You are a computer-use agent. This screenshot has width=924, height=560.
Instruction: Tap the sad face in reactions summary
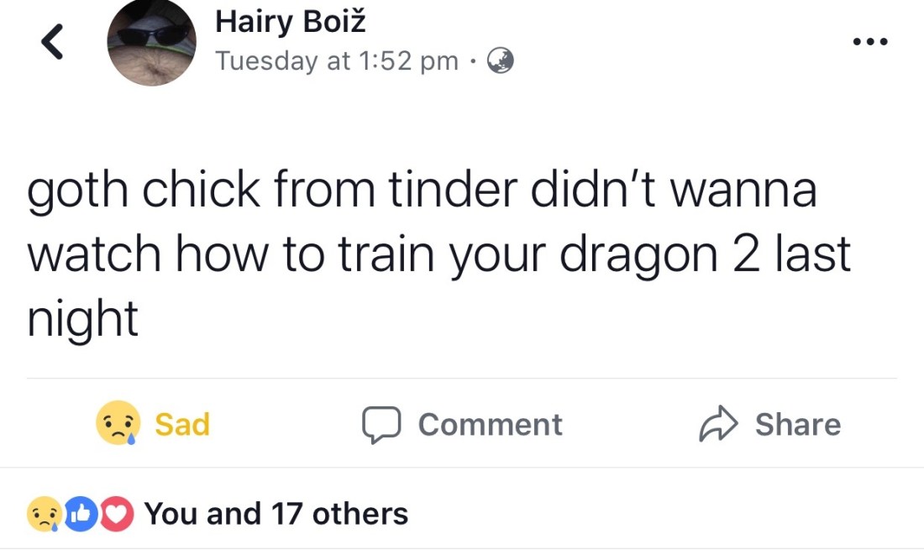pos(44,514)
